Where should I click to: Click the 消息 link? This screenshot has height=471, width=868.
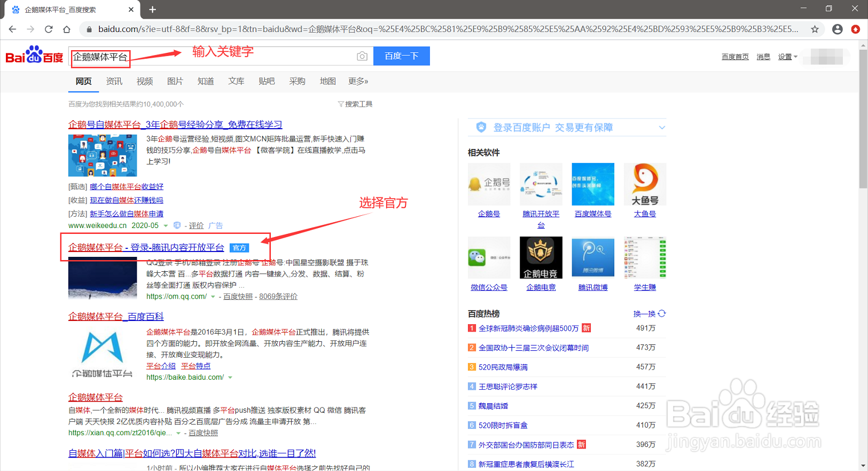pyautogui.click(x=763, y=57)
